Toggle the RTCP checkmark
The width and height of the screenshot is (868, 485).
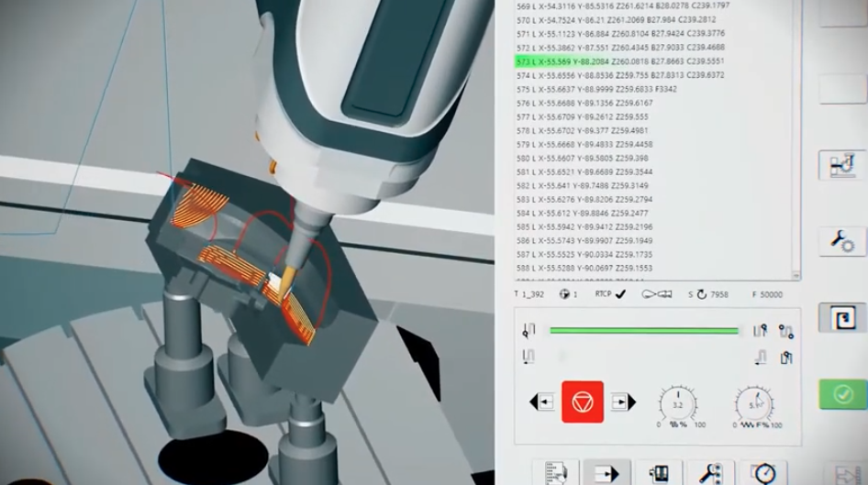620,293
